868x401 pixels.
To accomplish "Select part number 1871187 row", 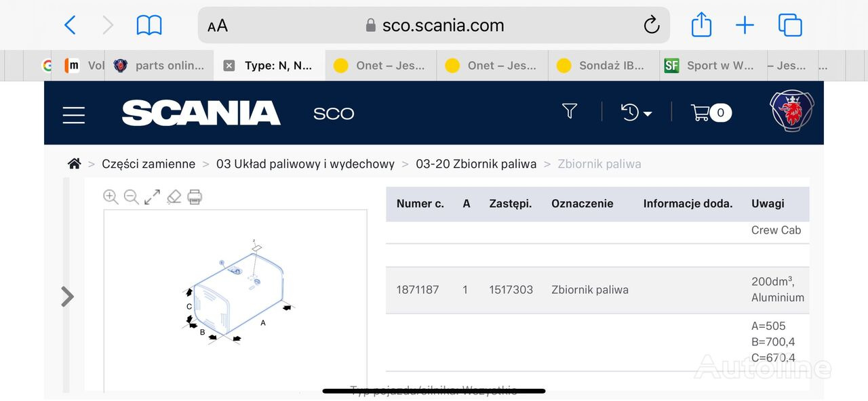I will [597, 290].
